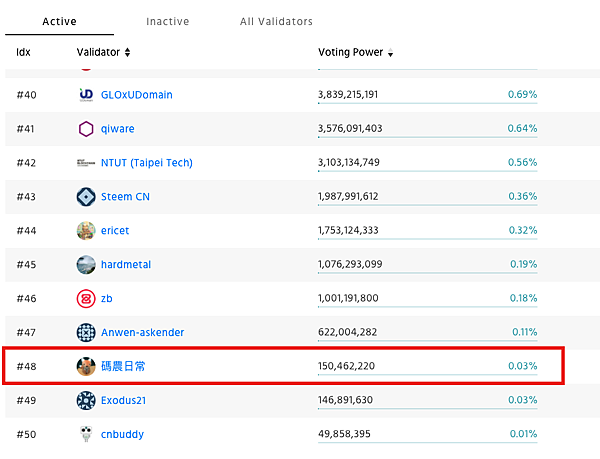Click the Exodus21 patterned avatar
600x459 pixels.
pyautogui.click(x=86, y=400)
